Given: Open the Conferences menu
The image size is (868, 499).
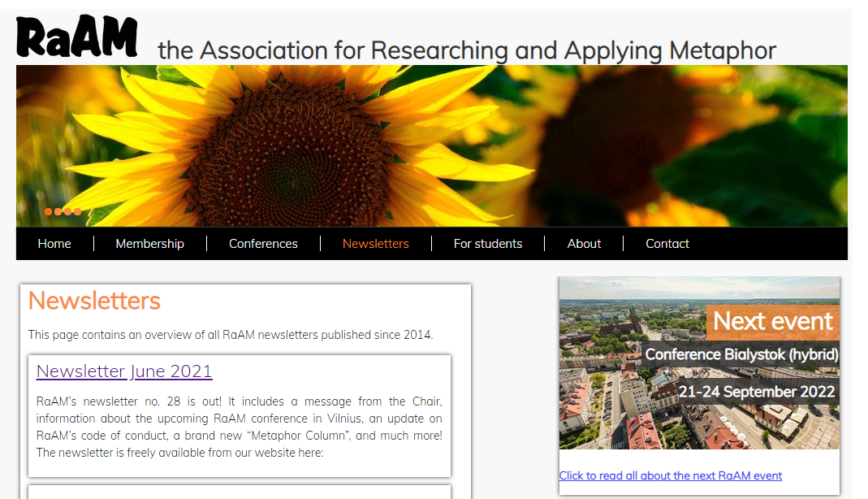Looking at the screenshot, I should pyautogui.click(x=264, y=244).
